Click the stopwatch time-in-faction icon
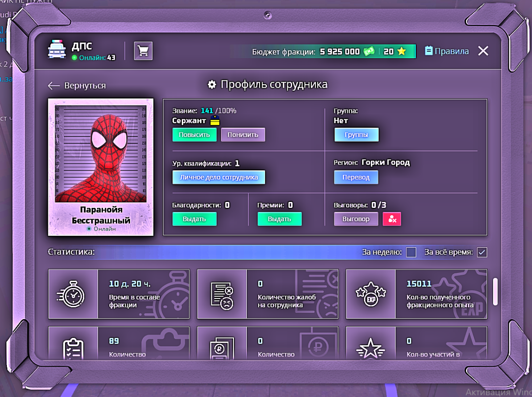Viewport: 532px width, 397px height. tap(73, 294)
